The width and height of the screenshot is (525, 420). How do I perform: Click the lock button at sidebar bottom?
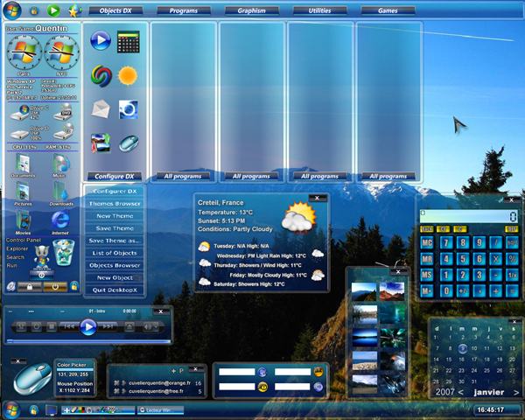coord(30,287)
